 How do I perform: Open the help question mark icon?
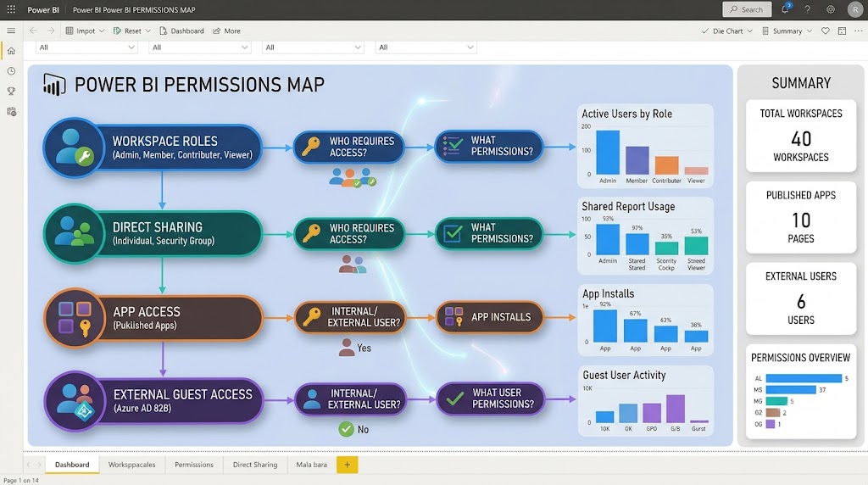tap(807, 9)
